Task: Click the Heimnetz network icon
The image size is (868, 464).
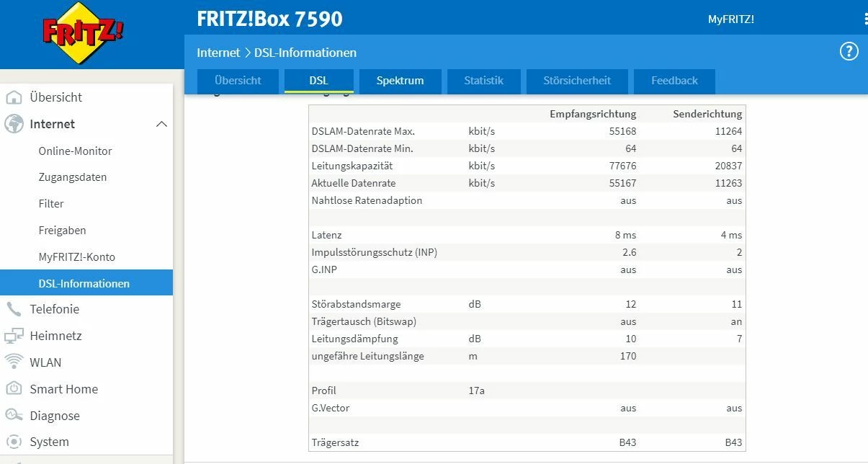Action: [14, 336]
